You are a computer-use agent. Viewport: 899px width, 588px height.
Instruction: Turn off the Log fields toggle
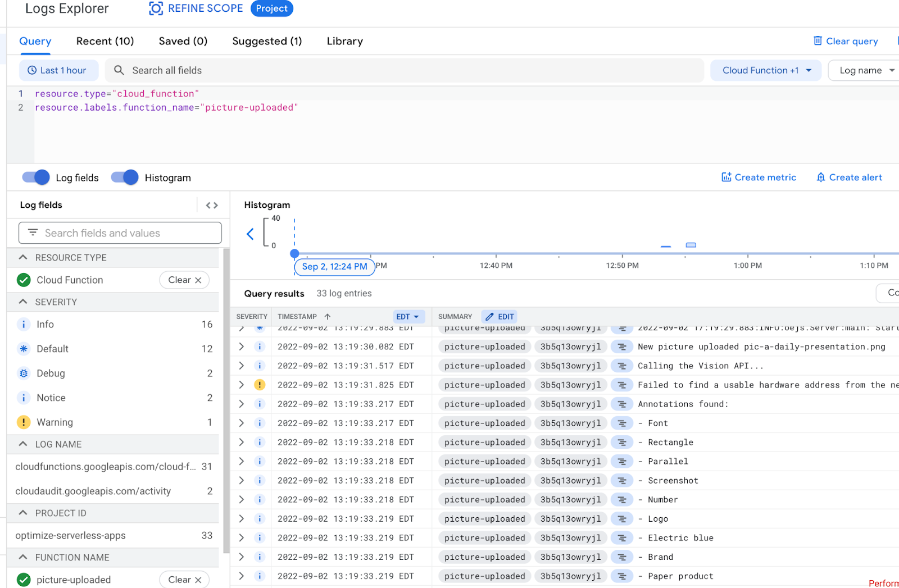[x=36, y=177]
